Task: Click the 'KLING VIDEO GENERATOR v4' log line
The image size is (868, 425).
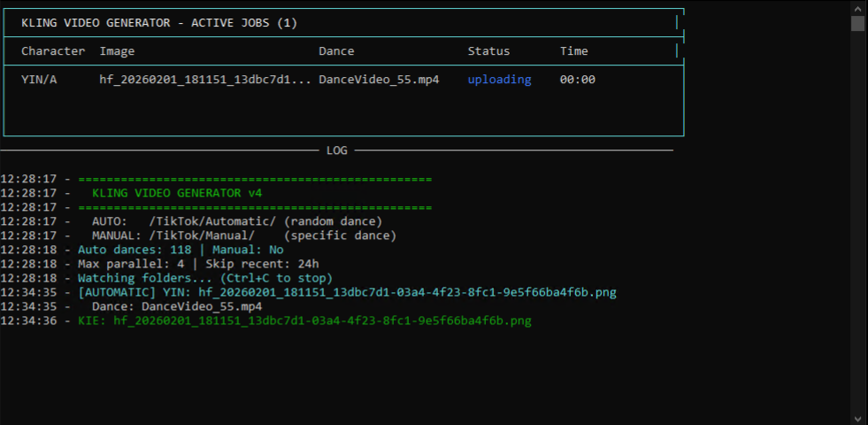Action: point(177,193)
